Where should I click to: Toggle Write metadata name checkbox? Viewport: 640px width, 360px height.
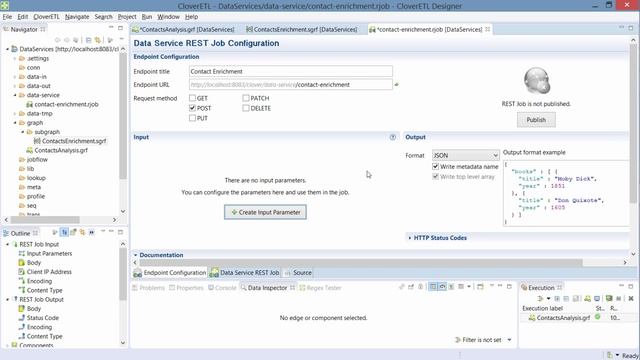[x=436, y=167]
